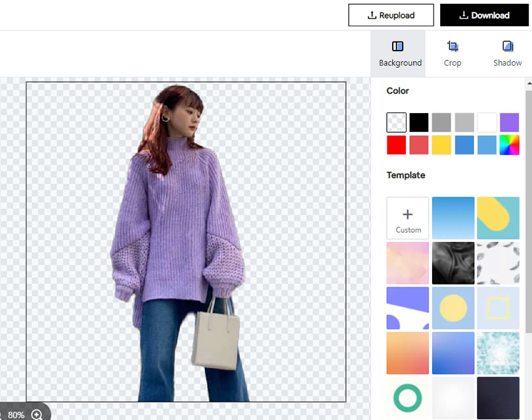532x420 pixels.
Task: Choose the pink watercolor template
Action: point(408,263)
